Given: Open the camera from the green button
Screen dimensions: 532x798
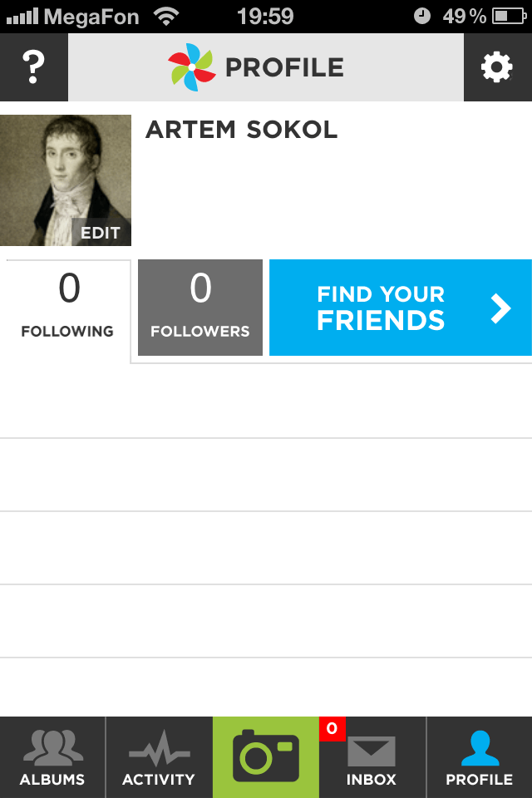Looking at the screenshot, I should point(266,757).
